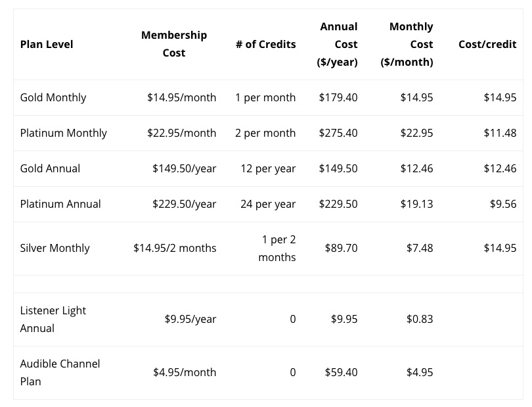The height and width of the screenshot is (407, 532).
Task: Click the # of Credits header
Action: 265,45
